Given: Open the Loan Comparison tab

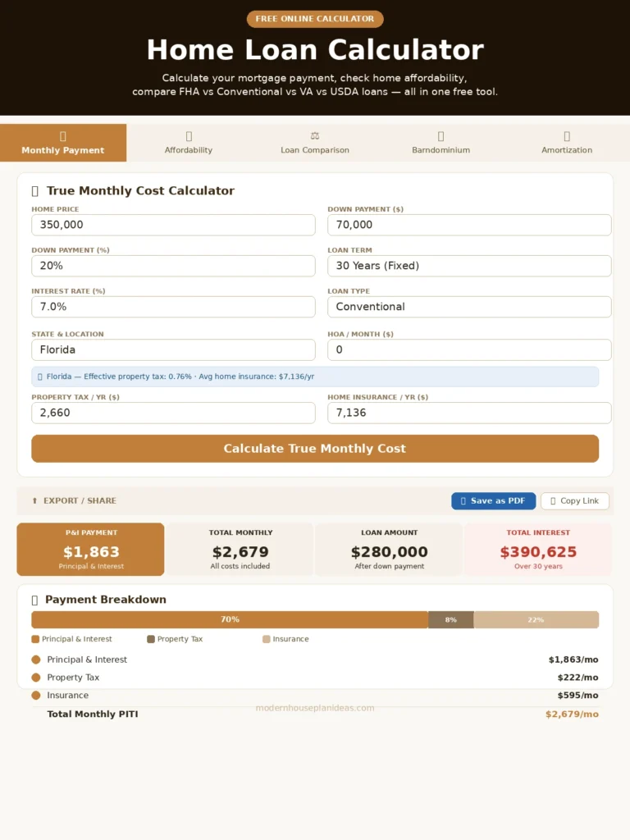Looking at the screenshot, I should click(315, 143).
